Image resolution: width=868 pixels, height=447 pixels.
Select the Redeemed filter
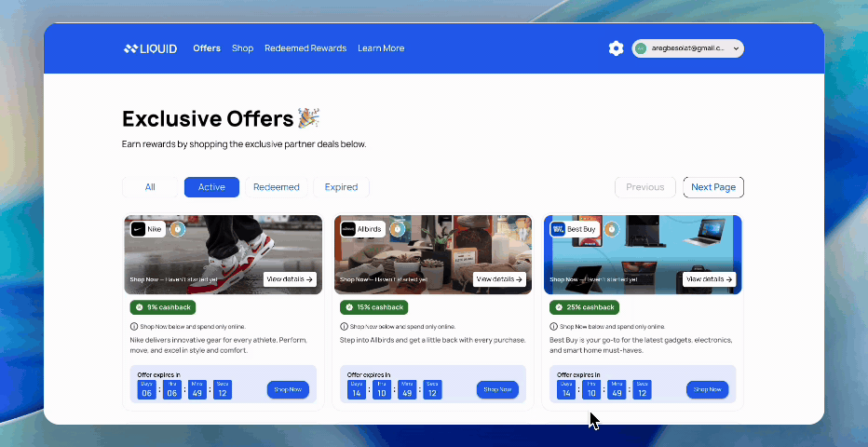click(277, 187)
